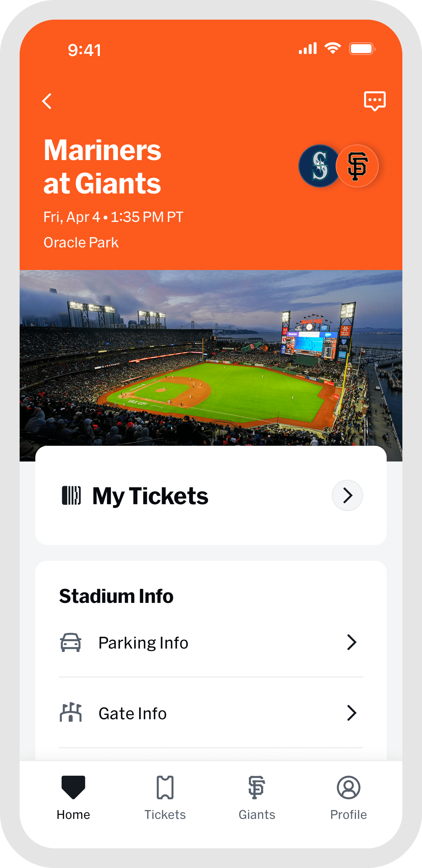The width and height of the screenshot is (422, 868).
Task: Select the Gate Info label
Action: coord(132,713)
